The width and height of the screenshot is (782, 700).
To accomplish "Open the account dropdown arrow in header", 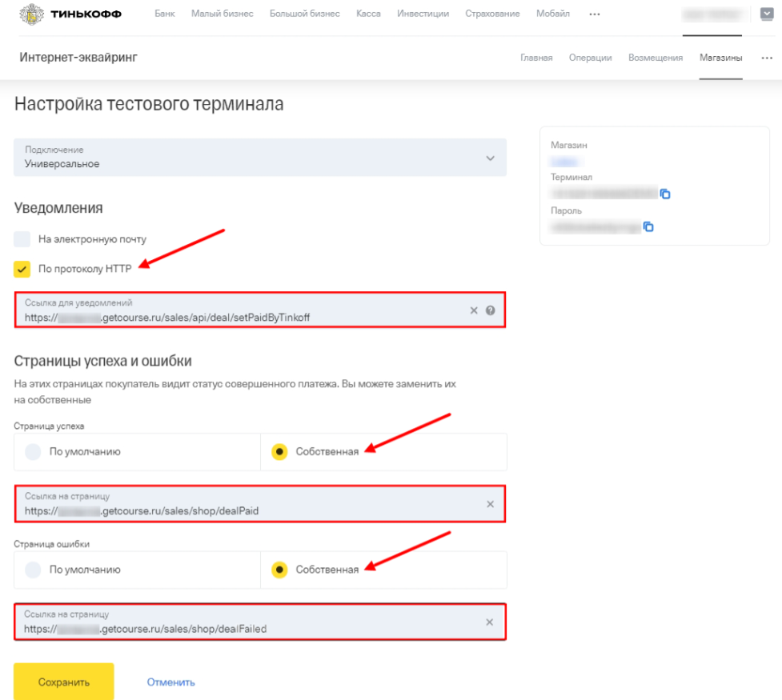I will 767,14.
